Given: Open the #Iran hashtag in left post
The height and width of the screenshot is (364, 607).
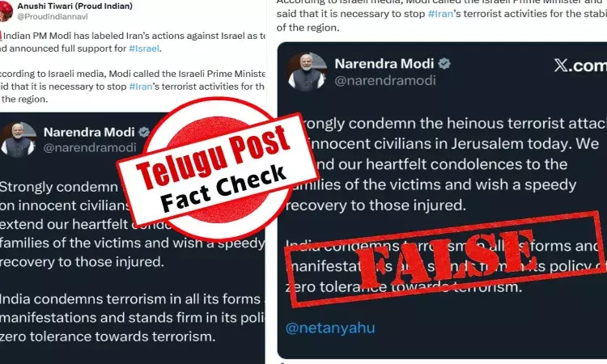Looking at the screenshot, I should [x=141, y=87].
